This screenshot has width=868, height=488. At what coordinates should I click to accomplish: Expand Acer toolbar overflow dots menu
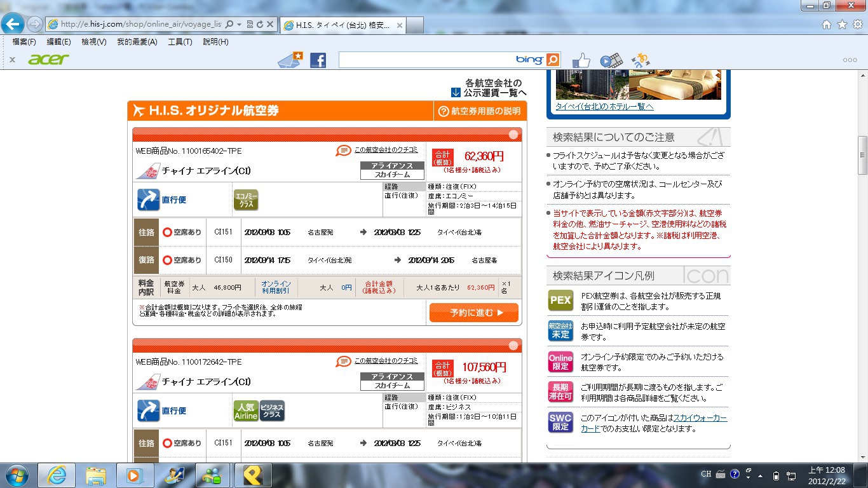[x=850, y=60]
